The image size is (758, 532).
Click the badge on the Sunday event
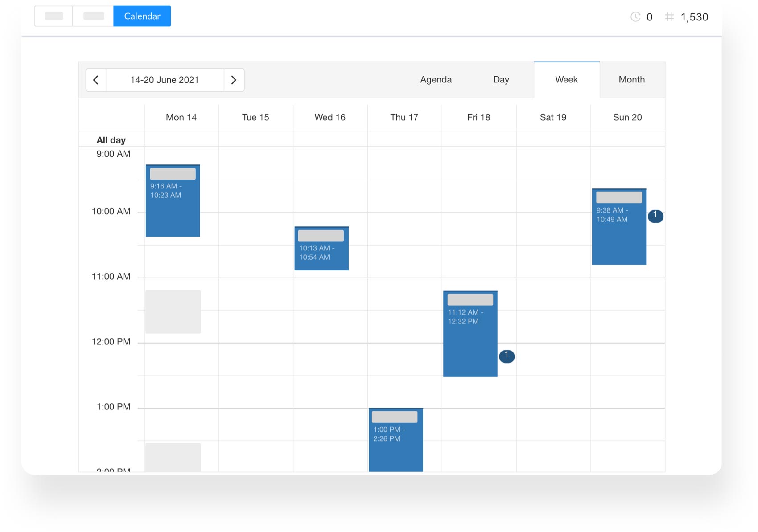pos(656,217)
